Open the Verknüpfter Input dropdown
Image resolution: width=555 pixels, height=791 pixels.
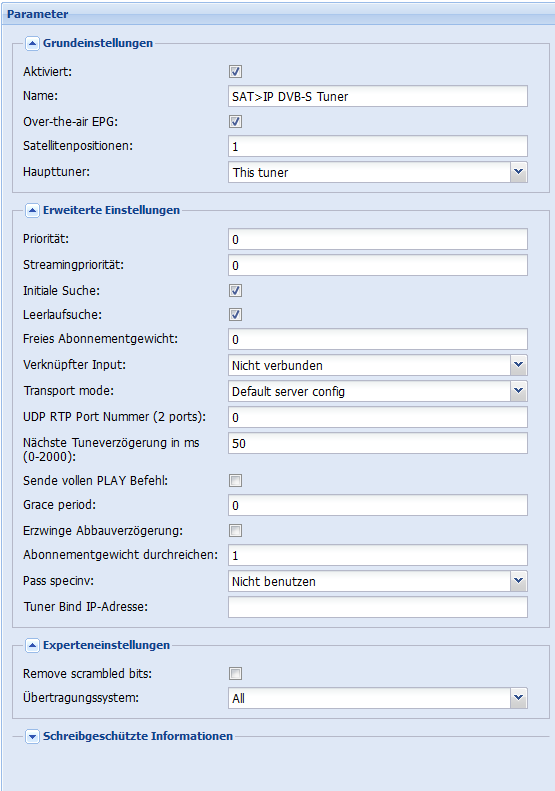click(x=519, y=365)
